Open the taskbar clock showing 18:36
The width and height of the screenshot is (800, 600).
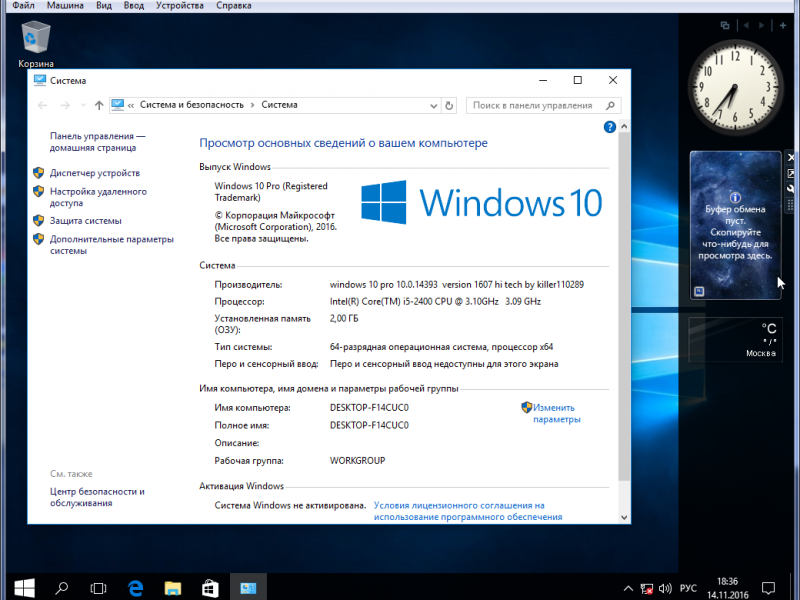coord(728,588)
